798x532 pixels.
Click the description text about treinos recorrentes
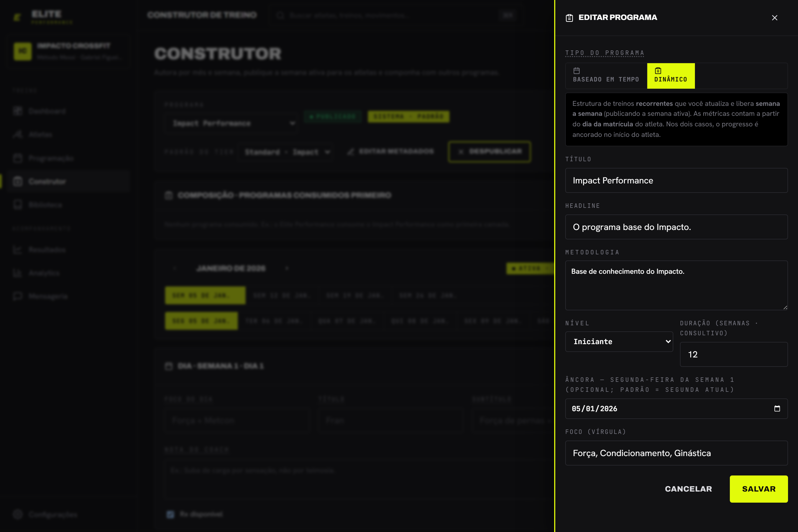pos(676,119)
